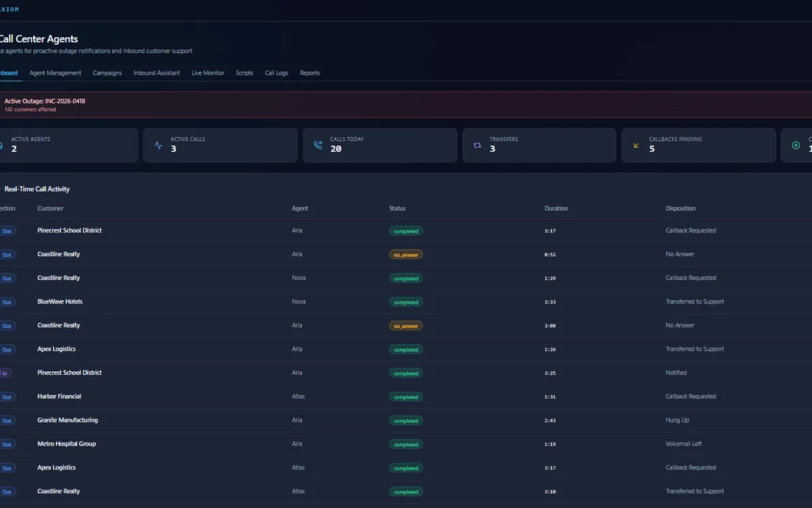Viewport: 812px width, 508px height.
Task: Click the In badge on Pinecrest 3:25 row
Action: 5,373
